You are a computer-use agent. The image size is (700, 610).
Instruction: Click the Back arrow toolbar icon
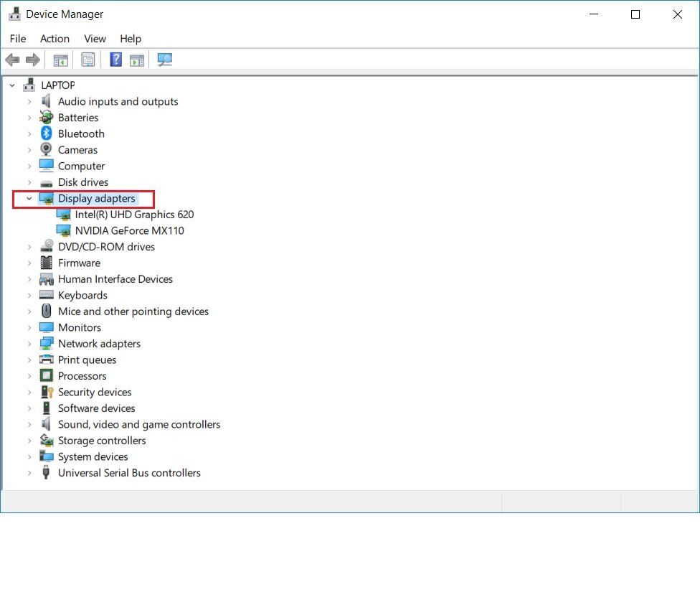(12, 60)
